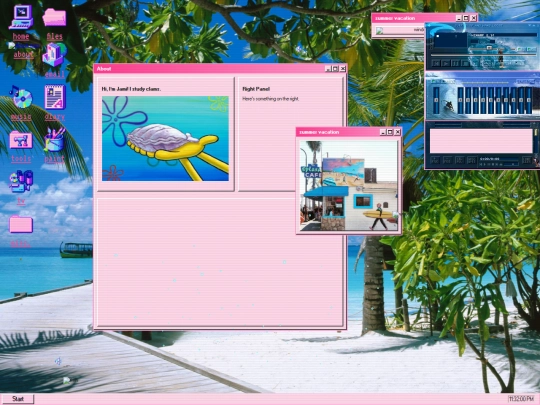Toggle the EQ button in the player main window
The width and height of the screenshot is (540, 405).
click(522, 49)
